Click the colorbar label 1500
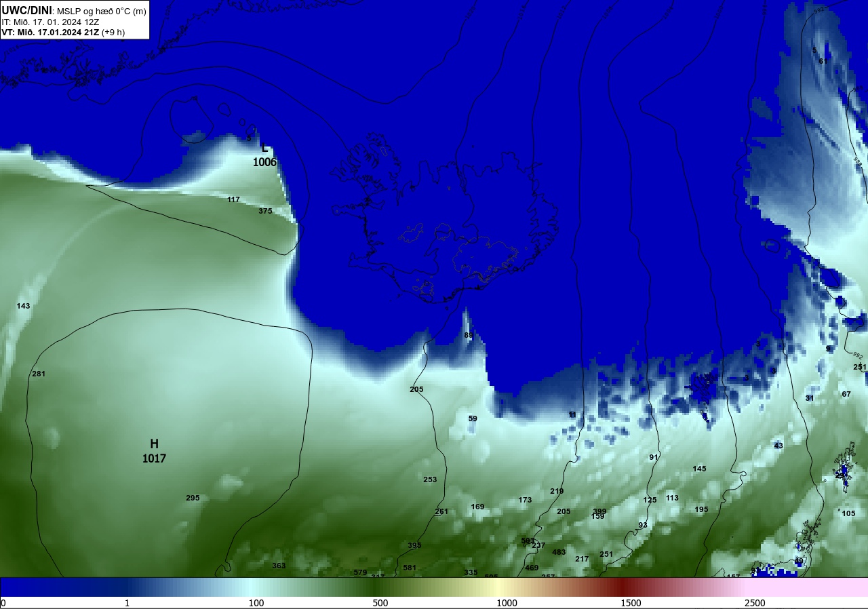 [631, 603]
